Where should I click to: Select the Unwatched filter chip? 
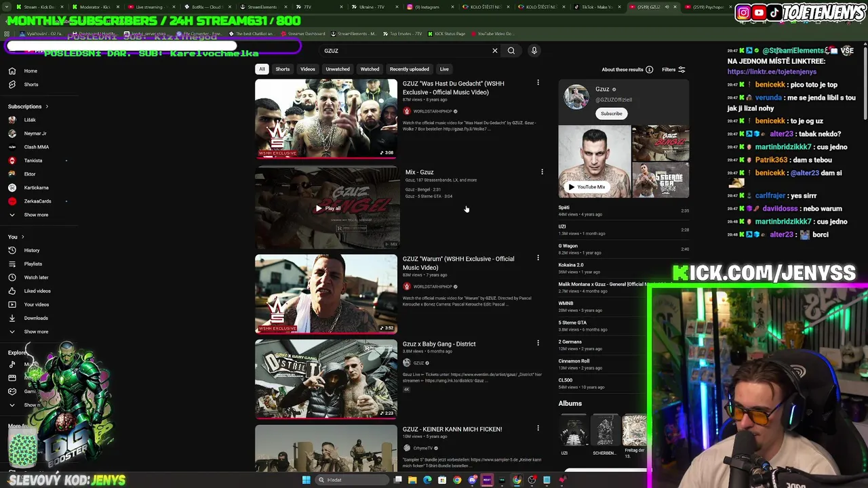(338, 69)
